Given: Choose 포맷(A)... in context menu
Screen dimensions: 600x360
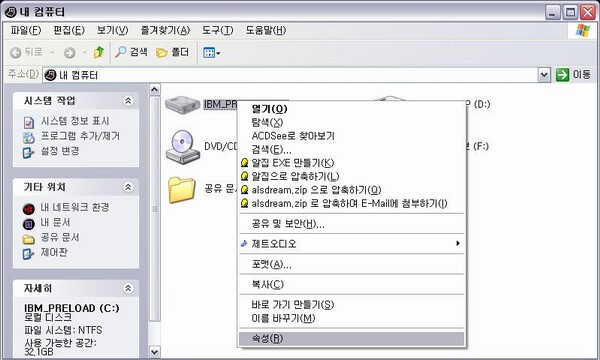Looking at the screenshot, I should pyautogui.click(x=351, y=264).
